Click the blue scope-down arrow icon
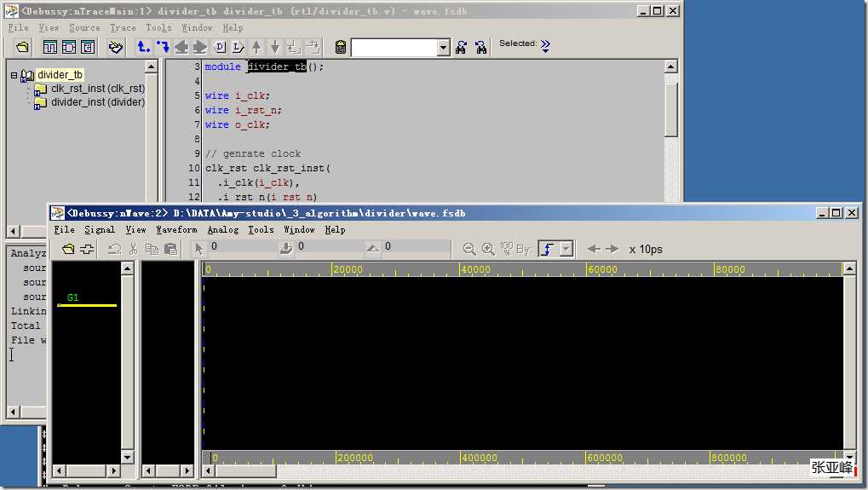868x490 pixels. pyautogui.click(x=162, y=47)
